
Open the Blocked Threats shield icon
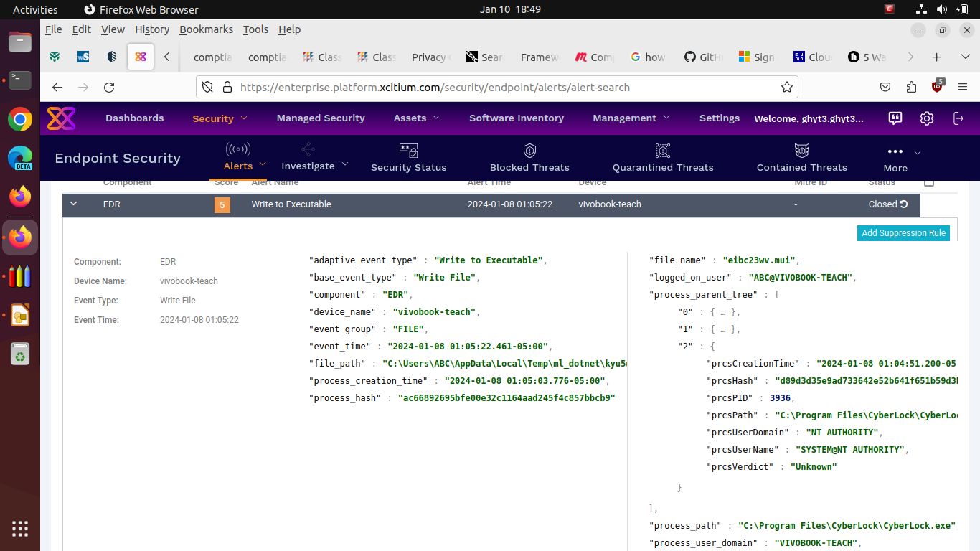tap(529, 151)
